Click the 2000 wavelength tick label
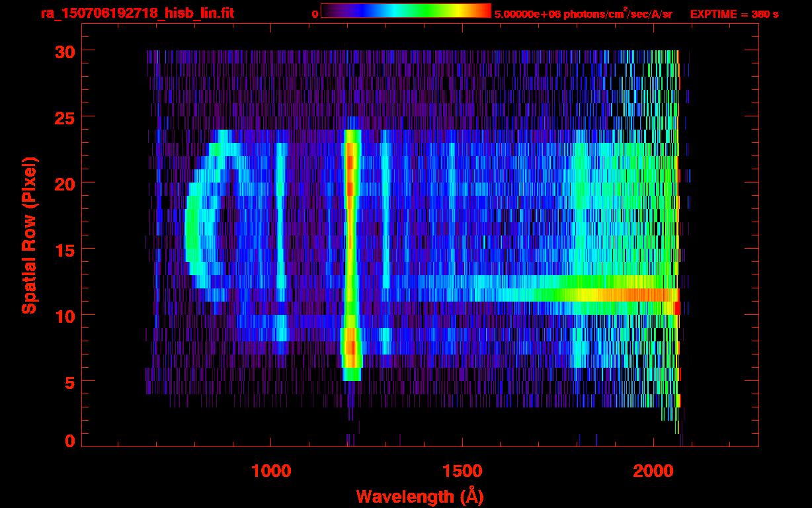Image resolution: width=812 pixels, height=508 pixels. 653,471
